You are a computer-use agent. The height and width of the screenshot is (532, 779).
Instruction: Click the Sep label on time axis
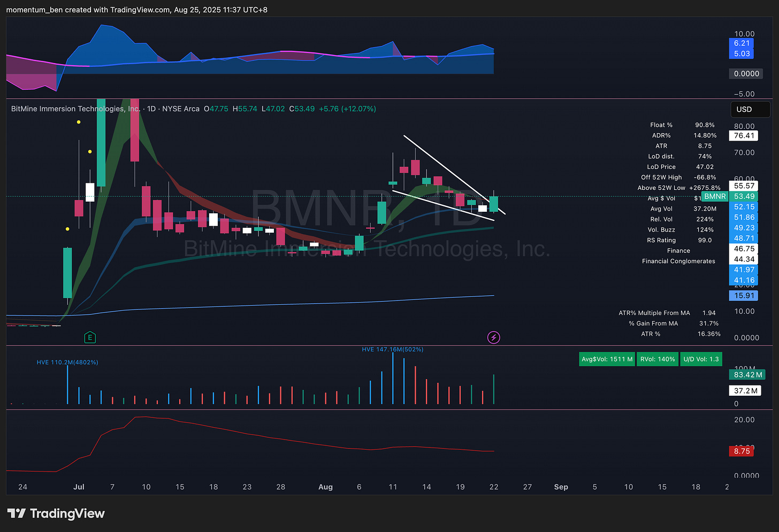point(561,487)
